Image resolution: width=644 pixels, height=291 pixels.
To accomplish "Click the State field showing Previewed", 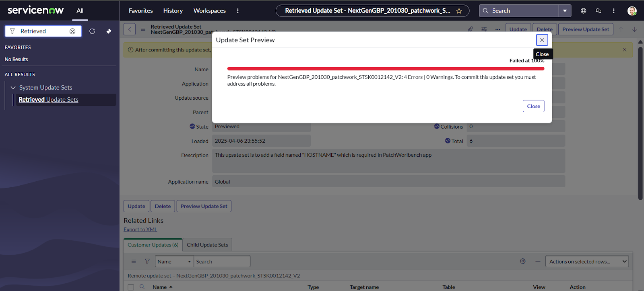I will click(261, 127).
